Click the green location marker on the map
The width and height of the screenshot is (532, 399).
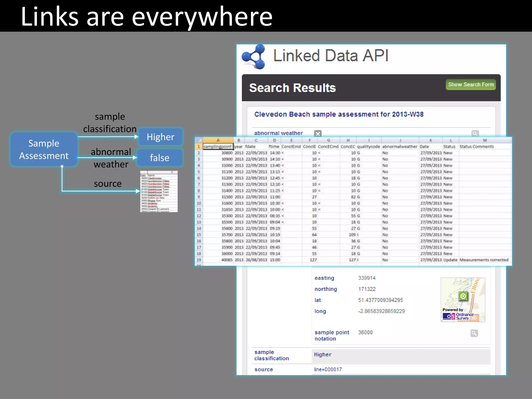click(463, 296)
